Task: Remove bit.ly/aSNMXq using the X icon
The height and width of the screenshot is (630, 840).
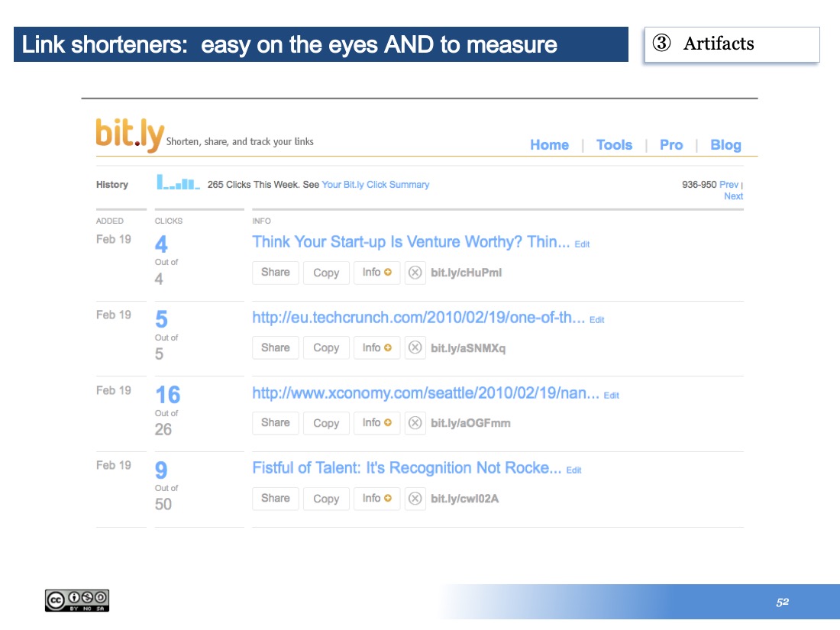Action: pyautogui.click(x=415, y=347)
